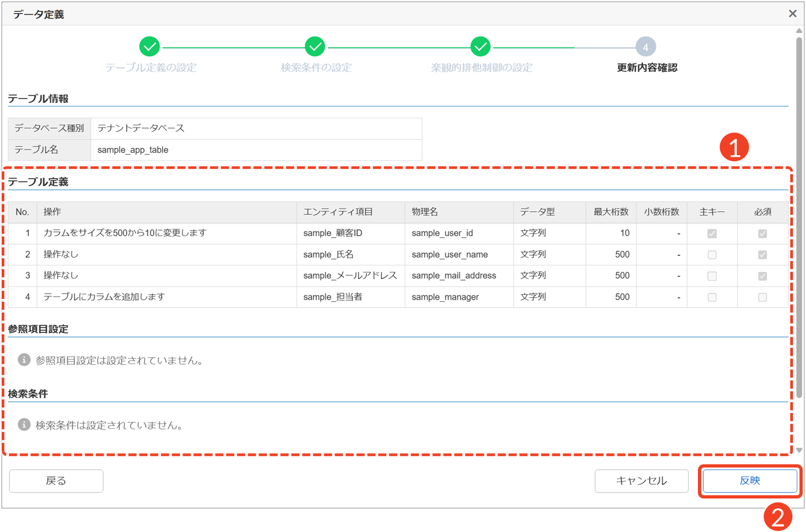The image size is (806, 532).
Task: Click info icon beside reference item message
Action: (24, 360)
